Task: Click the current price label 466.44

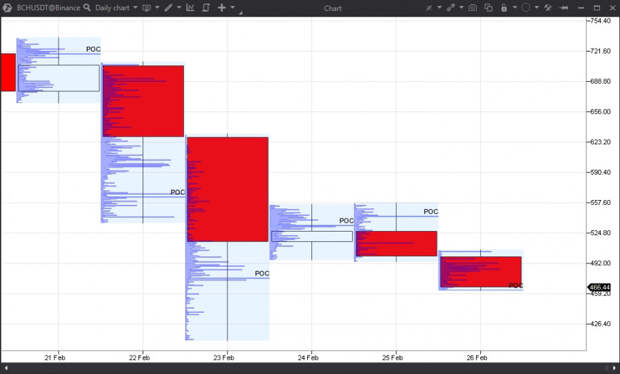Action: pyautogui.click(x=599, y=287)
